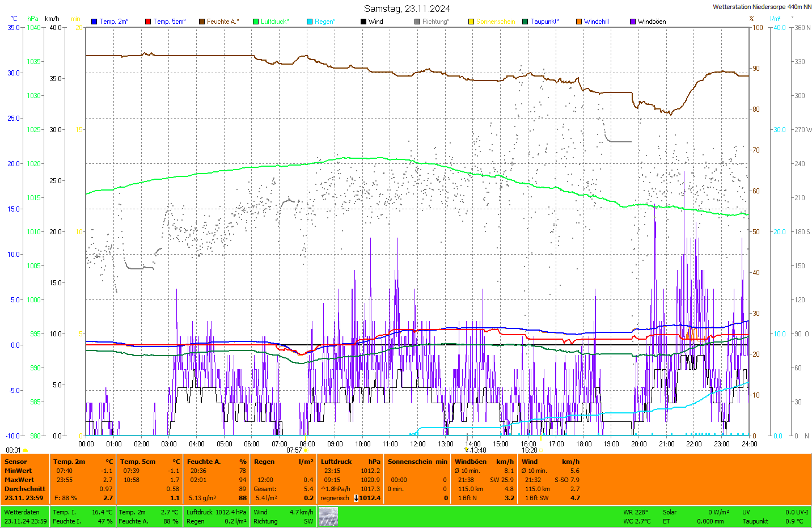Click the red Temp. 5cm legend square
This screenshot has height=528, width=812.
[x=148, y=22]
